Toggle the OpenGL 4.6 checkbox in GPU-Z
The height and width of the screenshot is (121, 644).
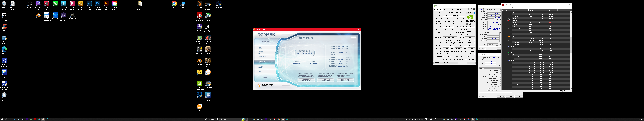coord(466,59)
